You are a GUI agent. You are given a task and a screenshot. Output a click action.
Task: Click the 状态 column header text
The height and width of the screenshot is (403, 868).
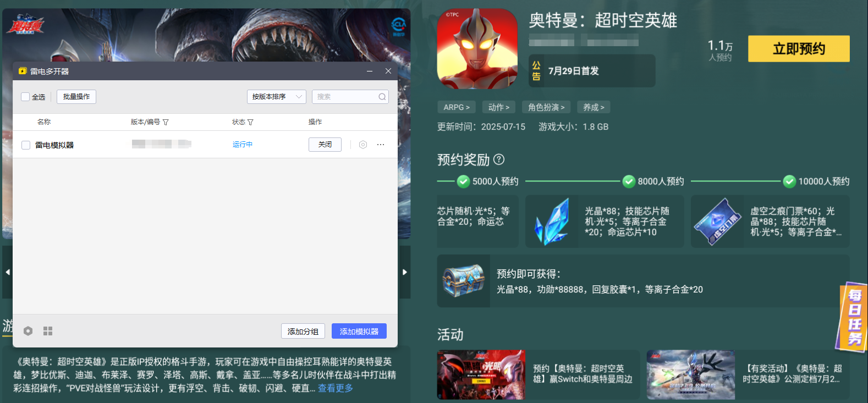(239, 122)
